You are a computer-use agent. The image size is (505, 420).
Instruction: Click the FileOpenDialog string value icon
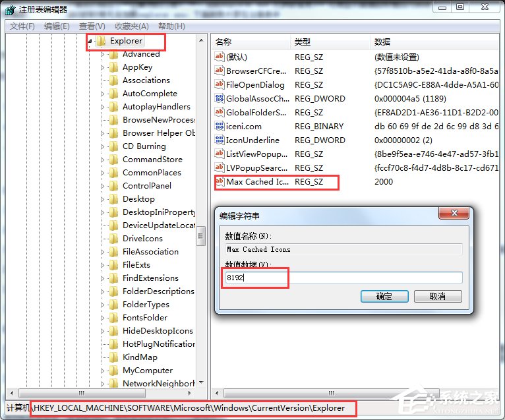[x=220, y=84]
